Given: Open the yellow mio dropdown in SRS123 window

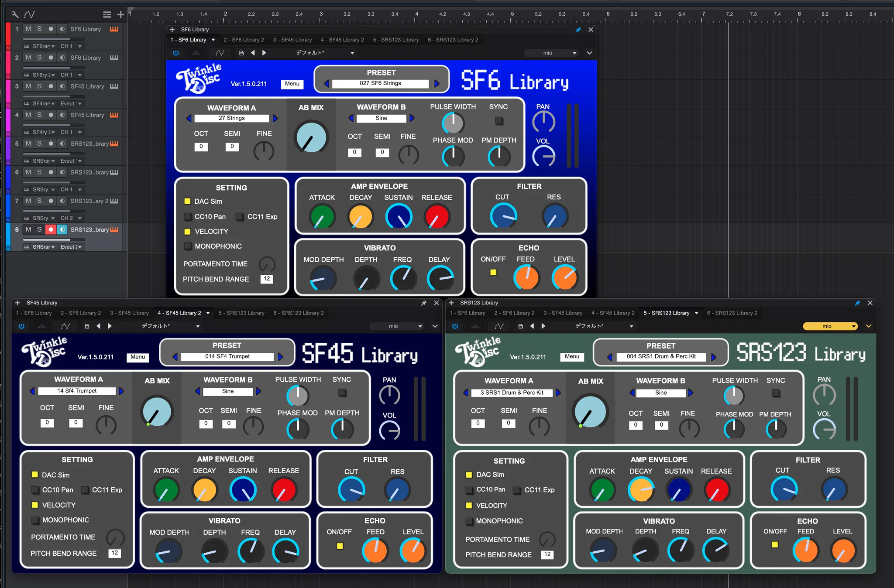Looking at the screenshot, I should point(830,326).
